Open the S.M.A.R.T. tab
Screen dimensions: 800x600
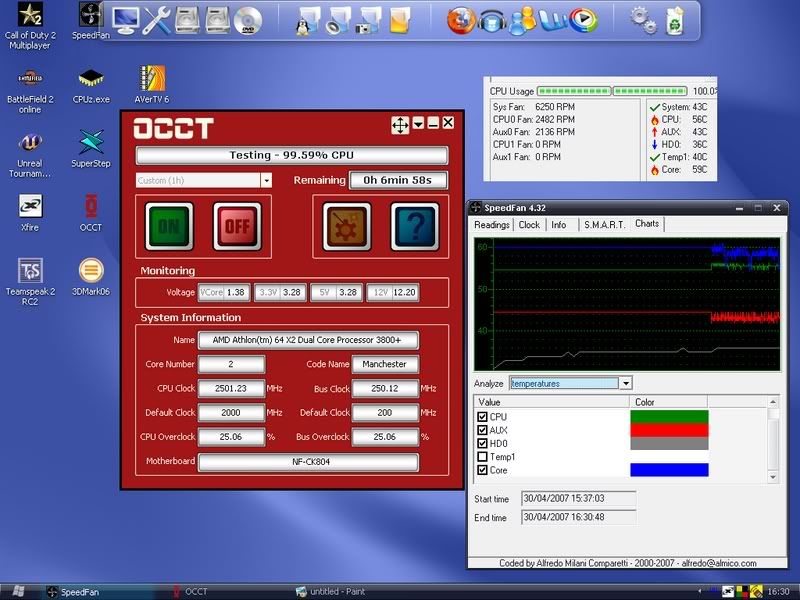pyautogui.click(x=603, y=225)
